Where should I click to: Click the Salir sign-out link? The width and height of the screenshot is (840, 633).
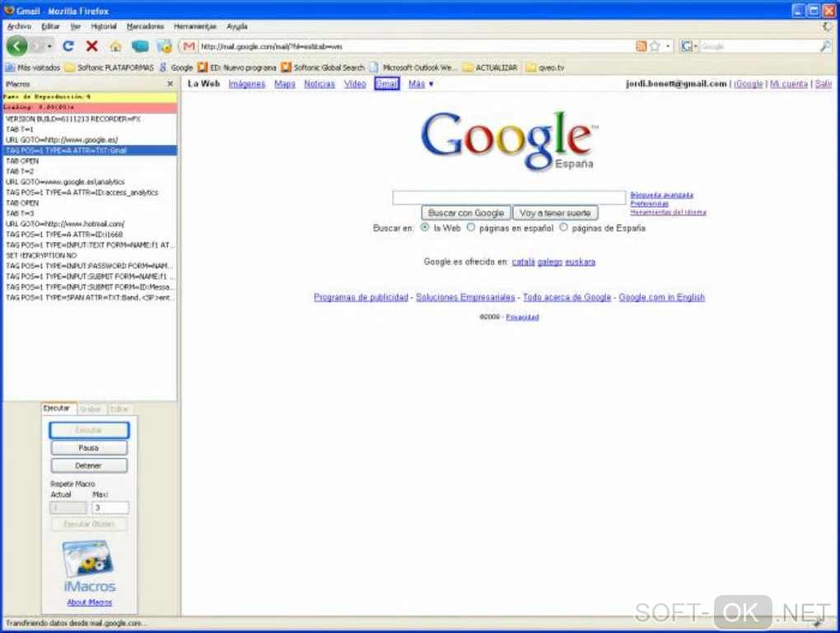coord(824,84)
